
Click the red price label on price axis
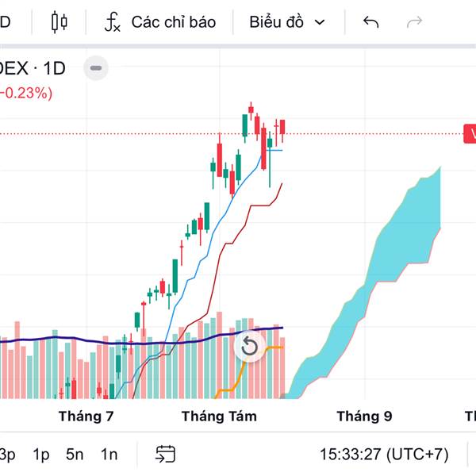[470, 133]
